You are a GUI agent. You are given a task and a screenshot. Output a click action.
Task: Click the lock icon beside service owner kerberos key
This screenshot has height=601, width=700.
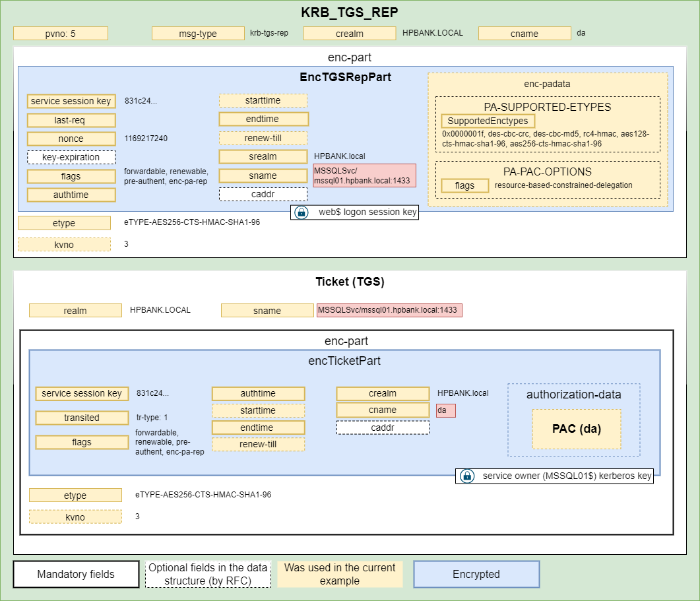tap(466, 476)
